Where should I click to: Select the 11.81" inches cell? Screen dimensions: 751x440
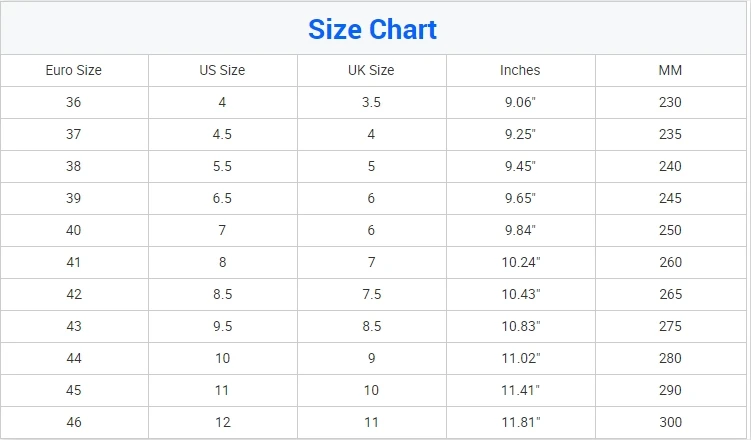pos(520,422)
